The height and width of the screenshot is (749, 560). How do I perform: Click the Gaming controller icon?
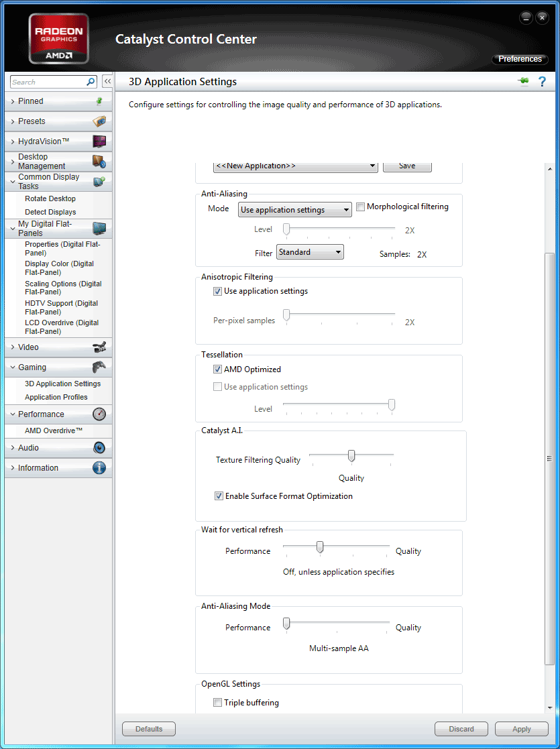[99, 367]
